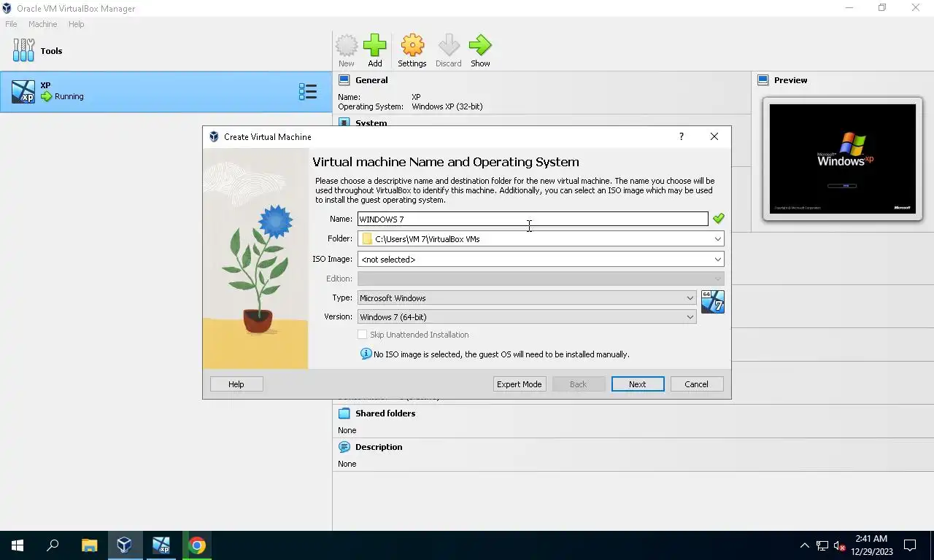Click the blue info icon in dialog
Image resolution: width=934 pixels, height=560 pixels.
click(x=366, y=354)
